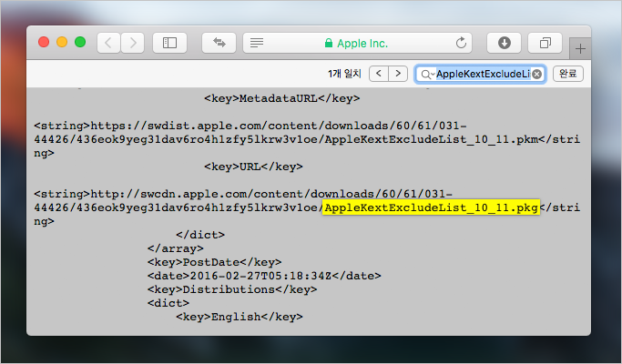Click the swdist.apple.com string line

tap(250, 126)
